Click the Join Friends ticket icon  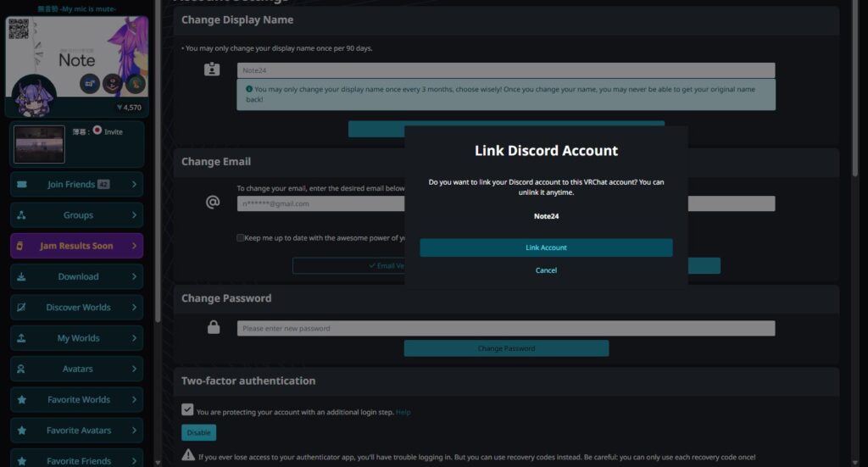[x=21, y=185]
